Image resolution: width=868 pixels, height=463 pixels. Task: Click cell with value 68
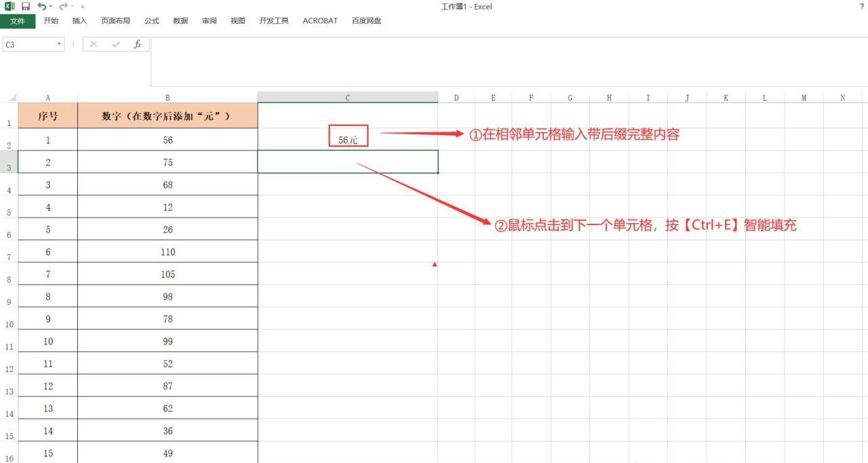(x=167, y=184)
